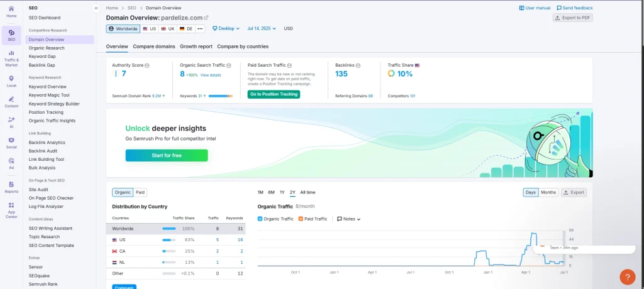The width and height of the screenshot is (644, 289).
Task: Click the Start for free button
Action: click(166, 155)
